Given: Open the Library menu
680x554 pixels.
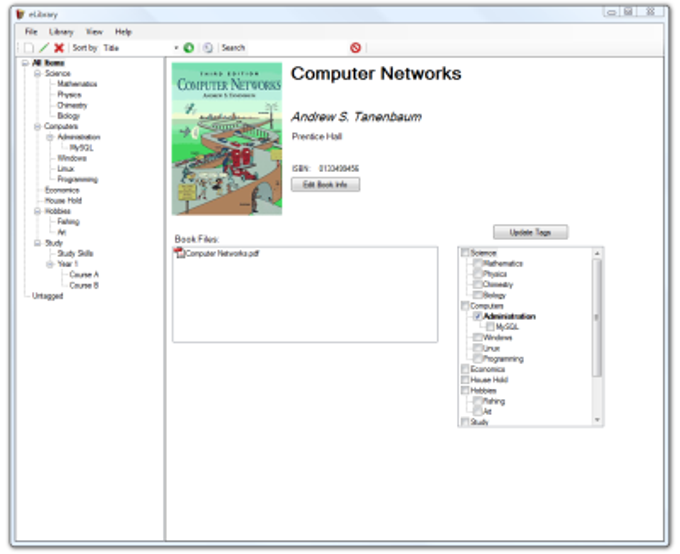Looking at the screenshot, I should (x=61, y=32).
